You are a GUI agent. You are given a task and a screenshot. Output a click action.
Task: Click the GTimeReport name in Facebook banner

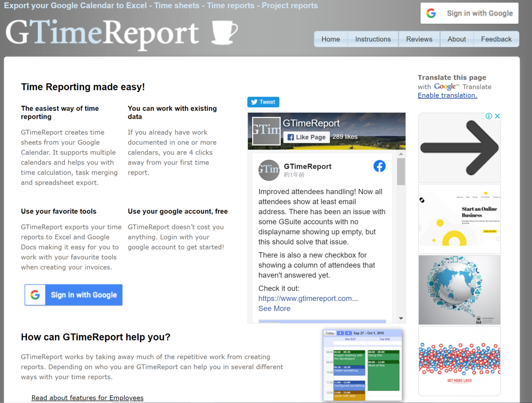[x=311, y=123]
